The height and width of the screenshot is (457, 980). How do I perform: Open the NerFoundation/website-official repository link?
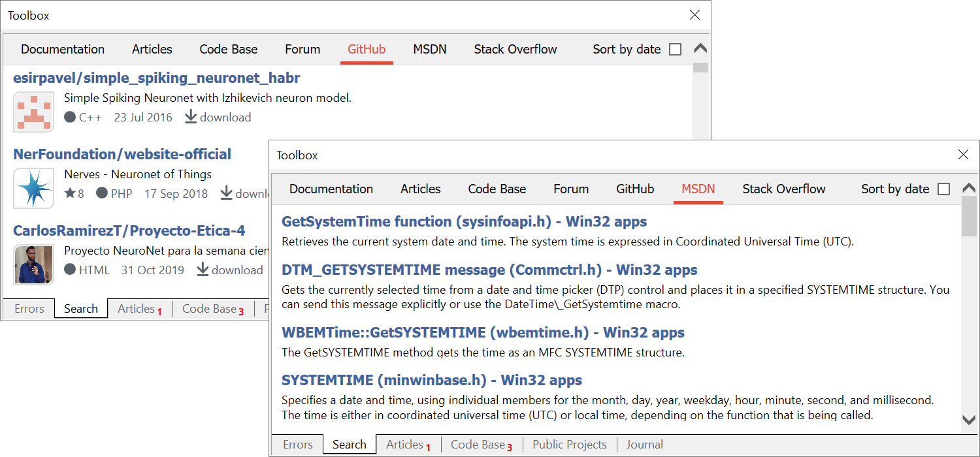[122, 155]
